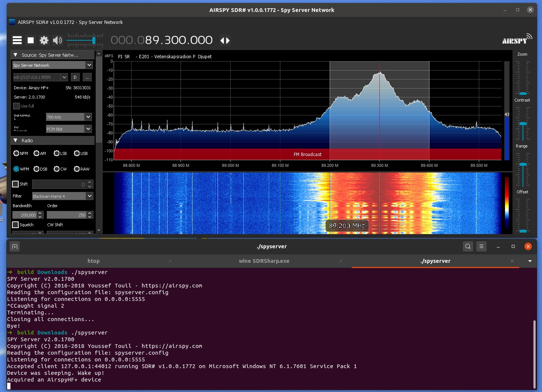Enable the Shift checkbox

pyautogui.click(x=15, y=184)
